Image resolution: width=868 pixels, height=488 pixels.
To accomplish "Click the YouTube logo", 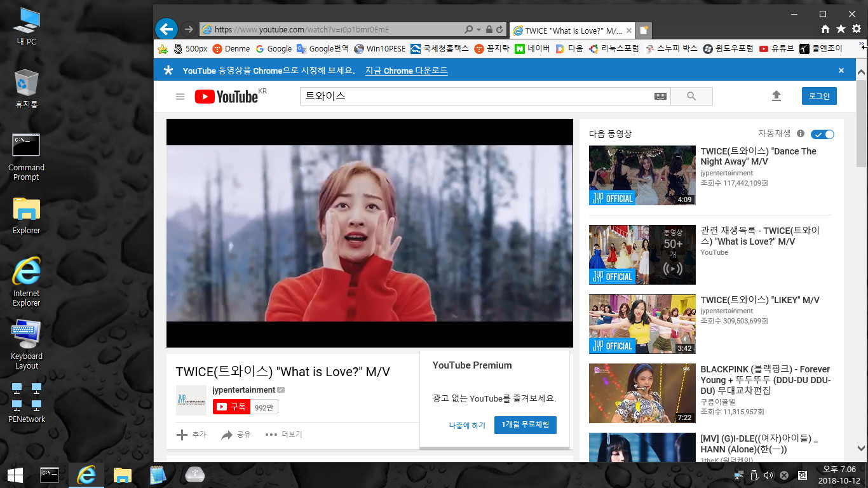I will click(226, 96).
